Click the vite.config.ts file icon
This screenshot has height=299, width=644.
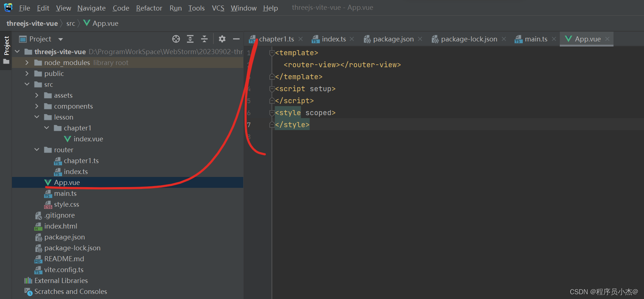coord(38,270)
